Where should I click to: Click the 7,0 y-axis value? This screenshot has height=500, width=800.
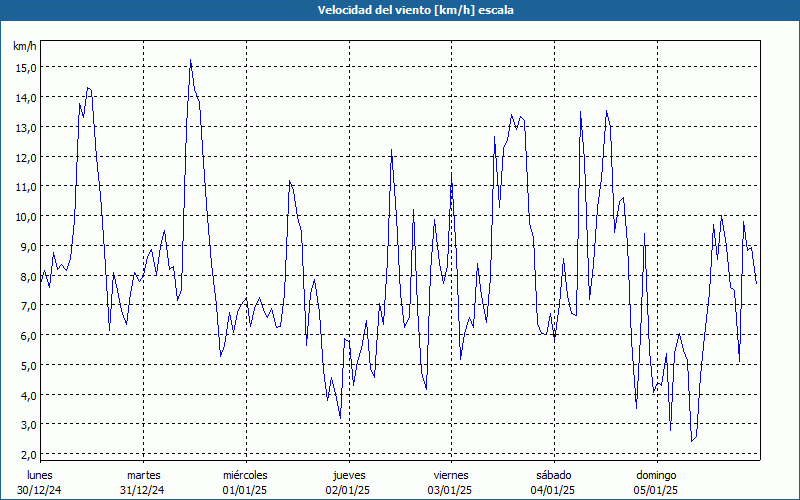tap(28, 306)
